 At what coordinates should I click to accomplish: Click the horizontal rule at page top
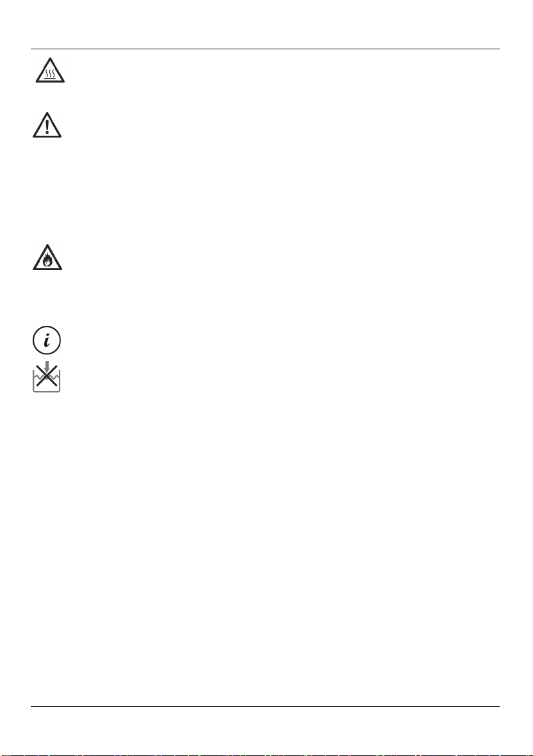tap(265, 49)
